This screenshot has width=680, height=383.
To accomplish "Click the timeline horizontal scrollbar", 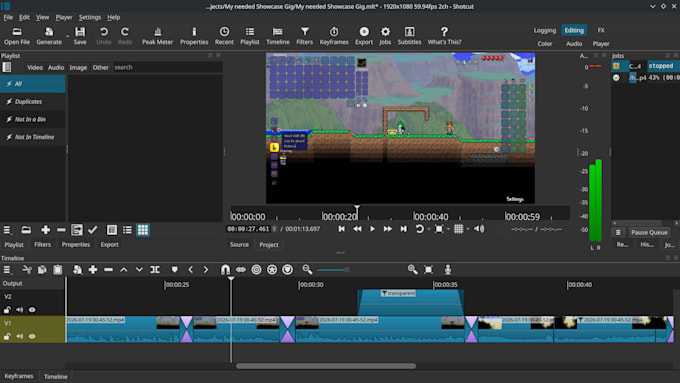I will (x=326, y=366).
